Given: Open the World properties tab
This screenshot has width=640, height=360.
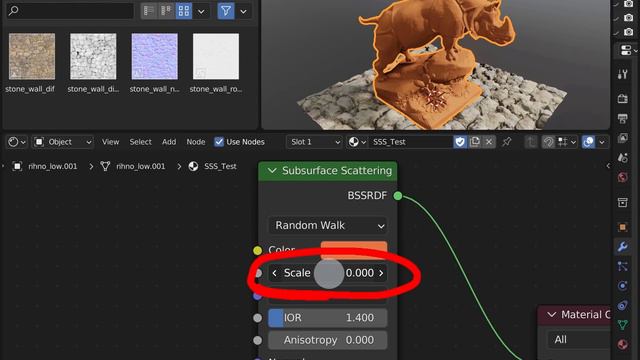Looking at the screenshot, I should click(622, 177).
